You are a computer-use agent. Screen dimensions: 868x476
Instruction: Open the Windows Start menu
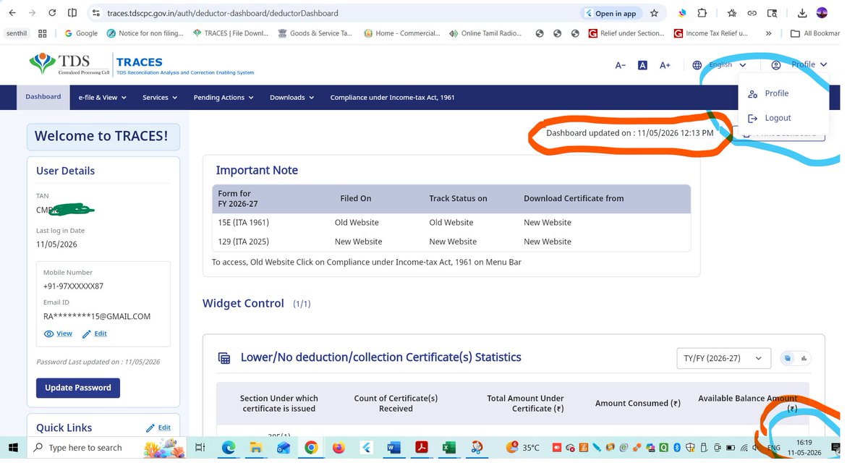(14, 448)
